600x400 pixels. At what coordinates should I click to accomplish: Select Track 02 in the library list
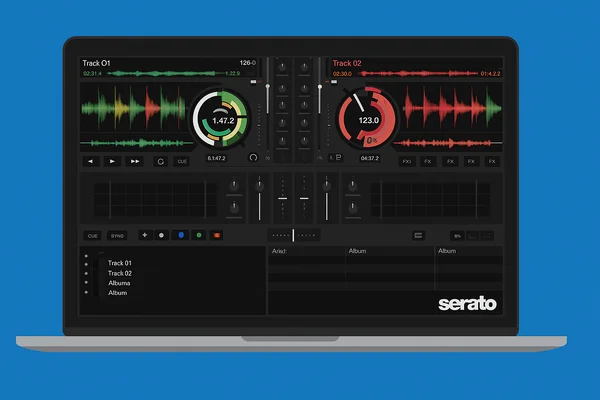pos(120,273)
